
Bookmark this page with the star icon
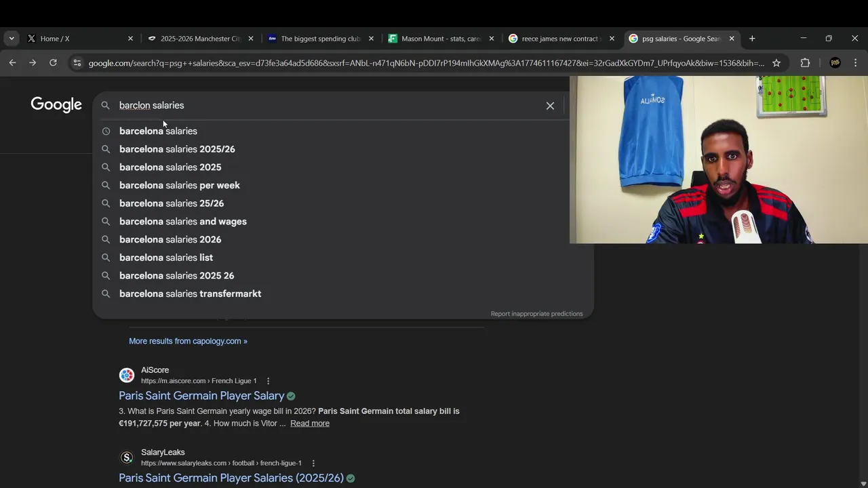click(x=776, y=63)
